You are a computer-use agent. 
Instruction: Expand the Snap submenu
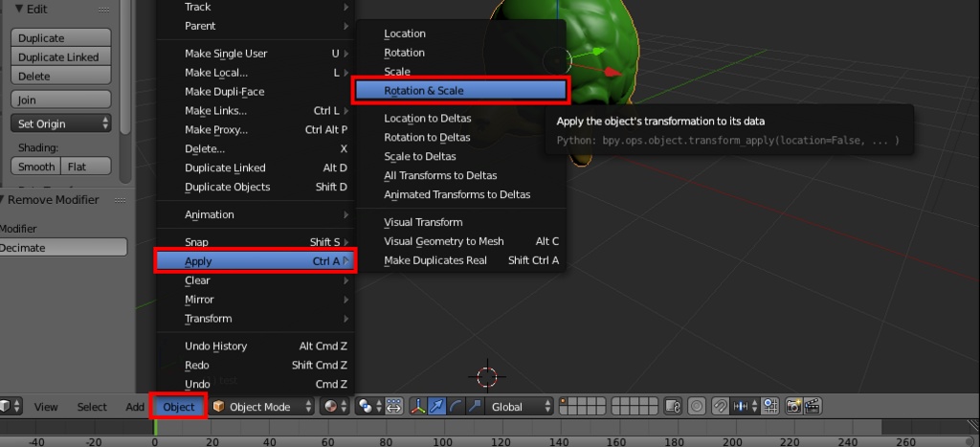(255, 242)
